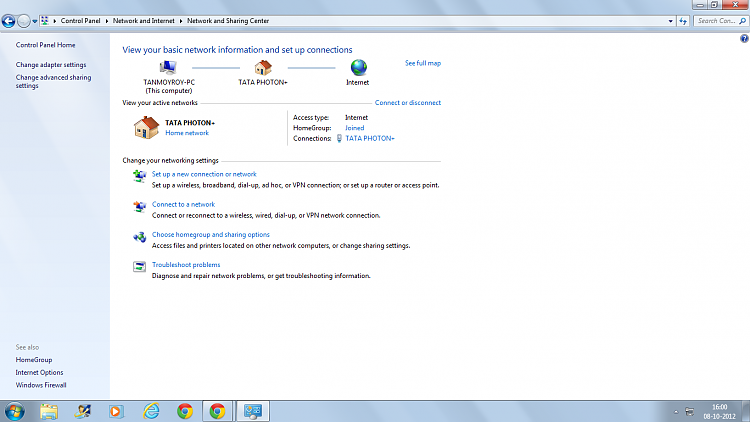Open Set up a new connection or network
Image resolution: width=750 pixels, height=422 pixels.
pos(204,174)
